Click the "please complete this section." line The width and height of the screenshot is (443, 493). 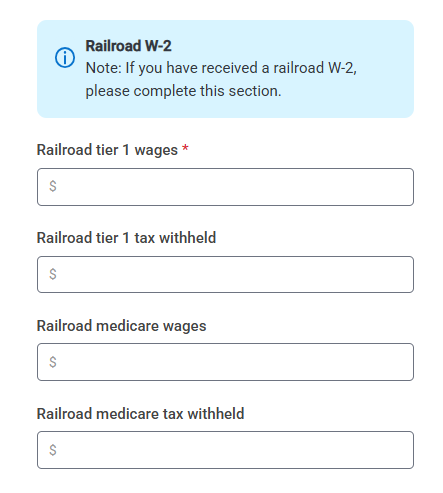(x=183, y=91)
